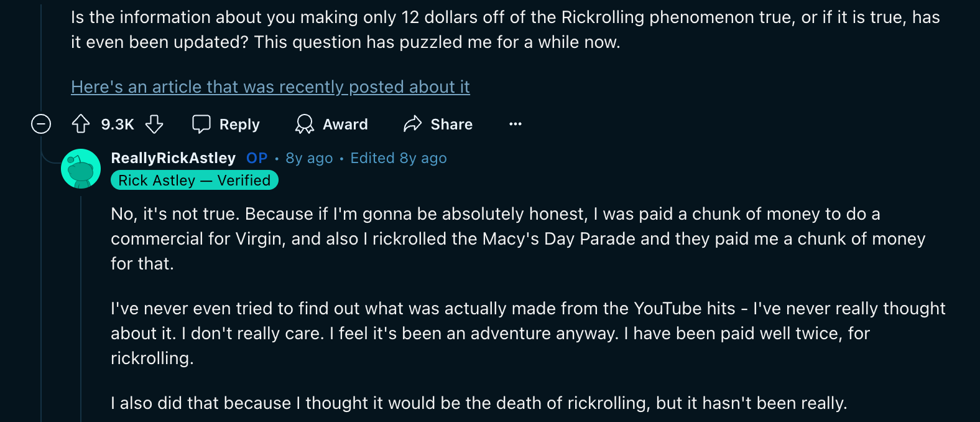Open the recently posted article link
This screenshot has height=422, width=980.
(x=270, y=87)
